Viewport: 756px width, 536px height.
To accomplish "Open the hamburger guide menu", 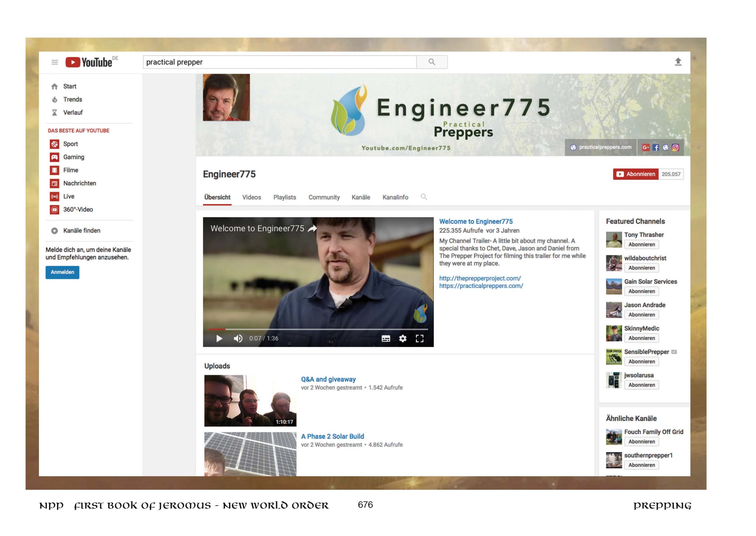I will [55, 62].
